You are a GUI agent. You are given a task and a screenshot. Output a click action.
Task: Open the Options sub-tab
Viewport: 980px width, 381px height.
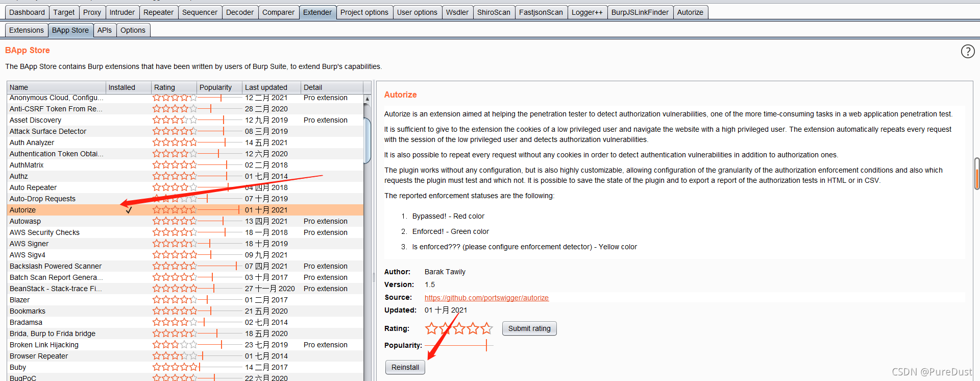click(x=133, y=30)
